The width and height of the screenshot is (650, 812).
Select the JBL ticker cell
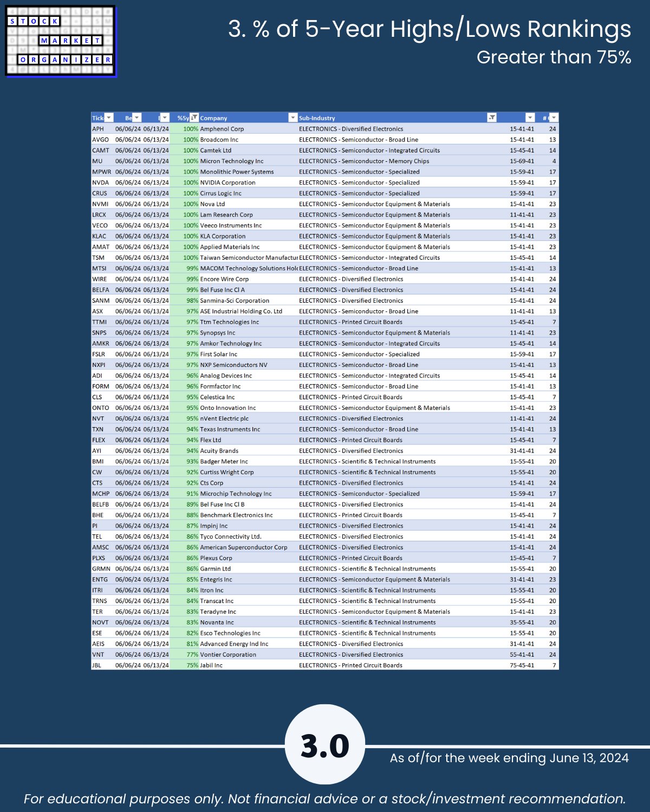96,665
